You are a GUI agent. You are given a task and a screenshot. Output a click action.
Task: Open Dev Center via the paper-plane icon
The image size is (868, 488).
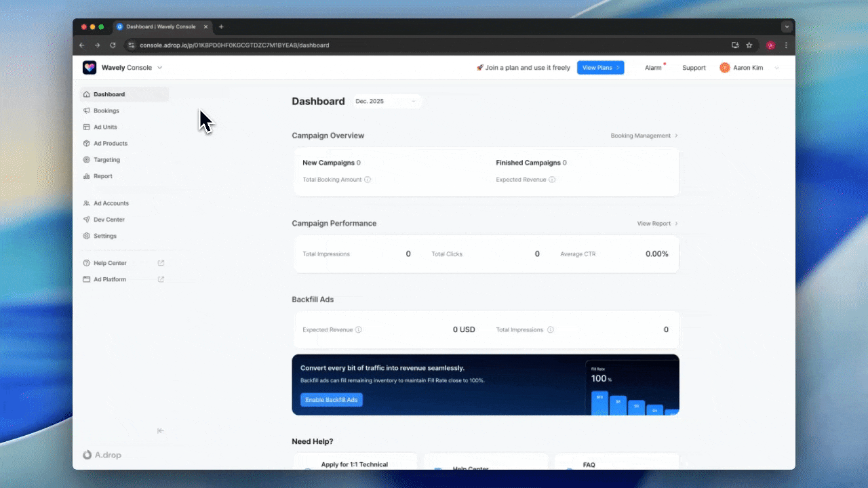[88, 219]
